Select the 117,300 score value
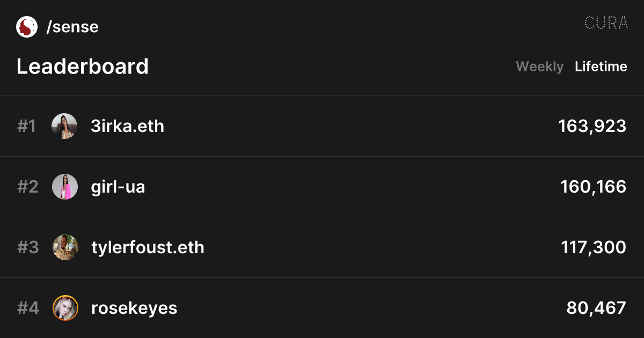The height and width of the screenshot is (338, 644). pyautogui.click(x=593, y=247)
